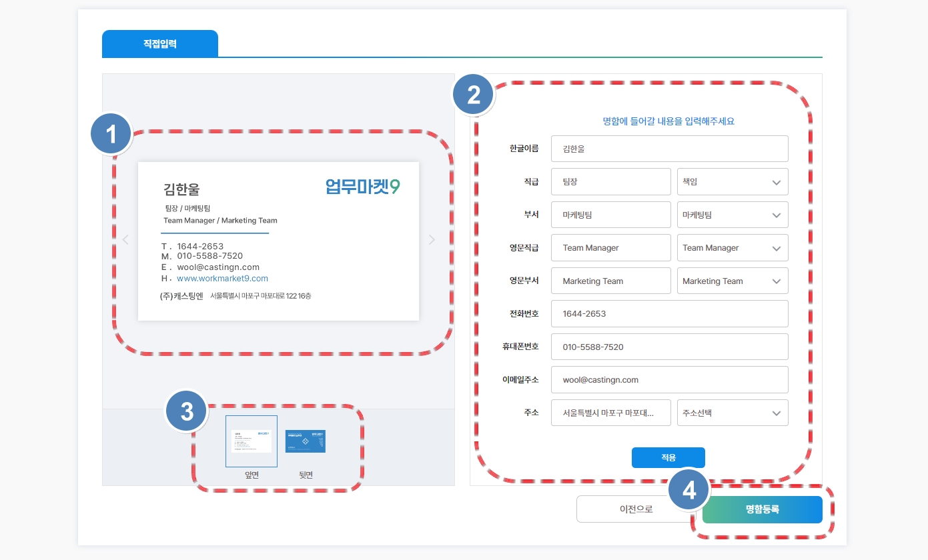Open the 책임 position dropdown
This screenshot has height=560, width=928.
[x=732, y=182]
